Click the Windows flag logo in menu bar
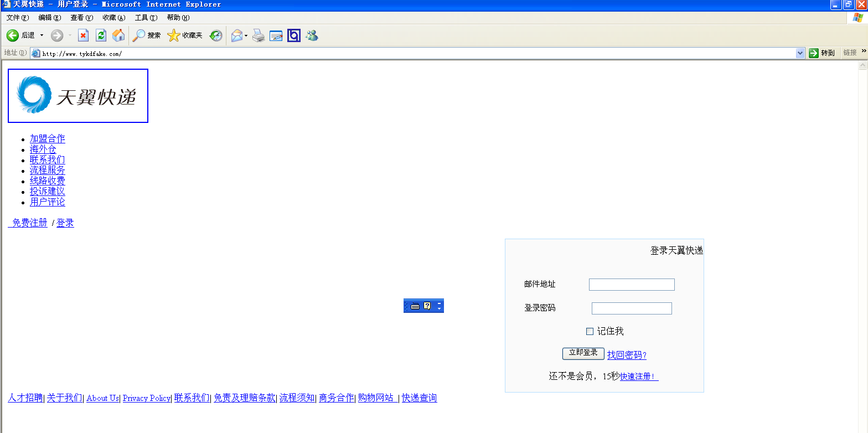The height and width of the screenshot is (433, 868). click(857, 18)
